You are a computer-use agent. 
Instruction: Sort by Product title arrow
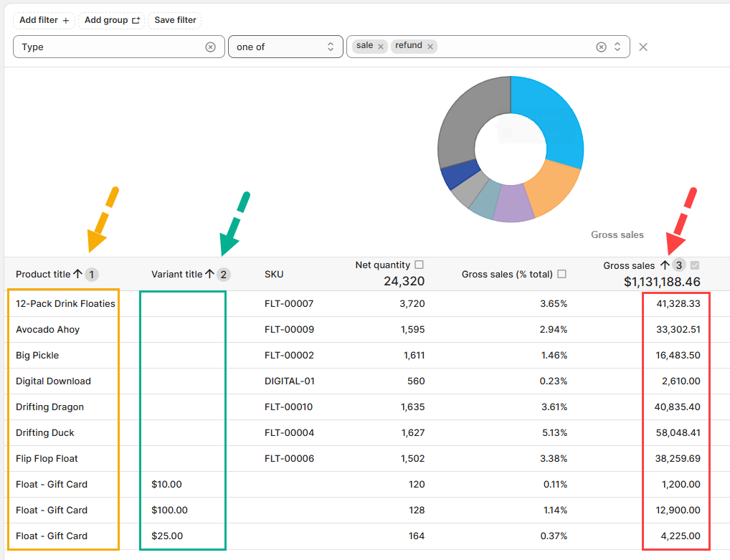coord(77,274)
